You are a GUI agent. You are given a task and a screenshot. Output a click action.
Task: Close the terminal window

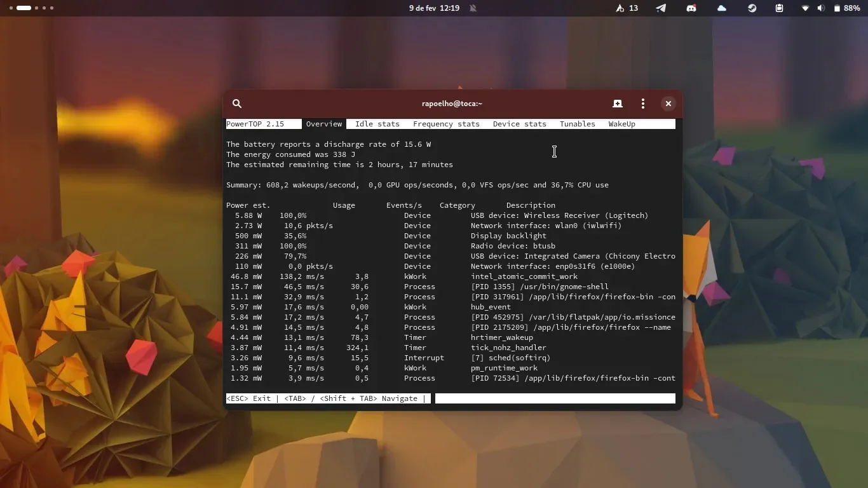tap(668, 104)
